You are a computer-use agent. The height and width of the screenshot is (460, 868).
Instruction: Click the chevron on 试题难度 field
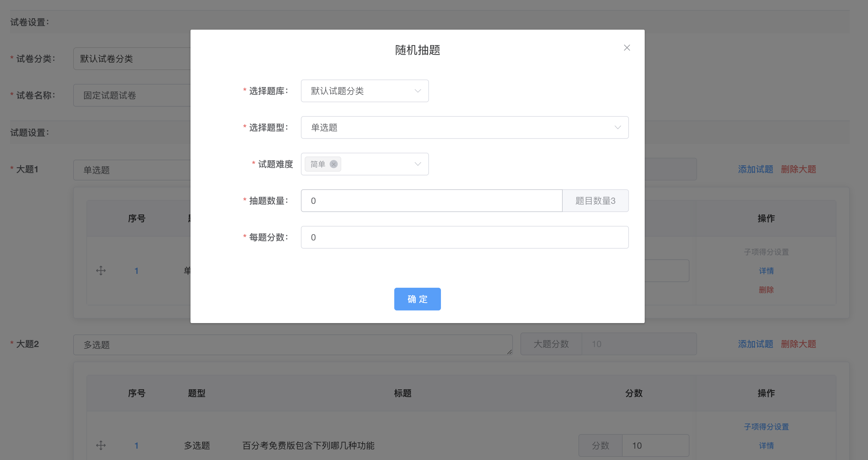418,164
